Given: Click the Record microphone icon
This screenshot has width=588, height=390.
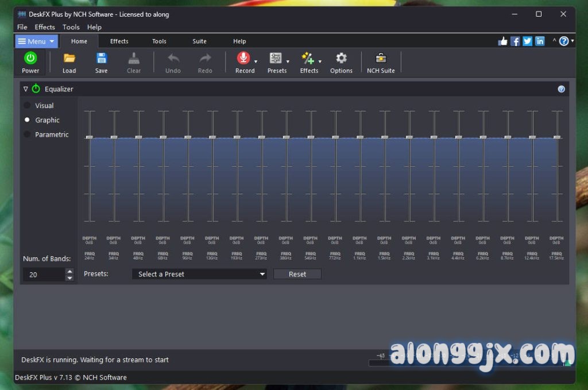Looking at the screenshot, I should (243, 58).
